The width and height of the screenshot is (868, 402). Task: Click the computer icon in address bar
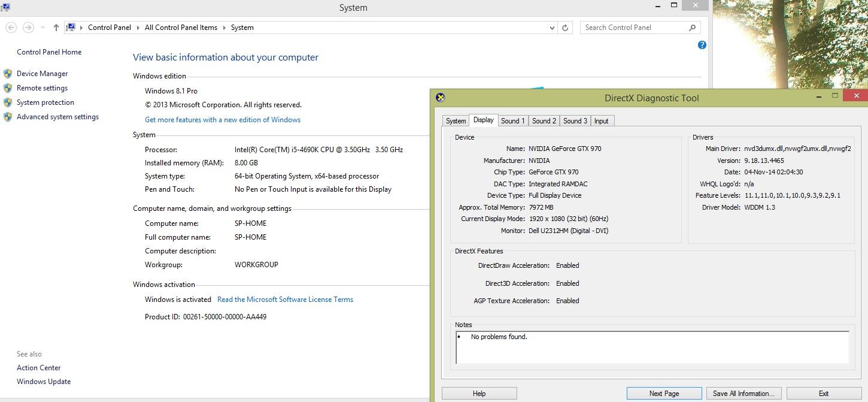[71, 28]
